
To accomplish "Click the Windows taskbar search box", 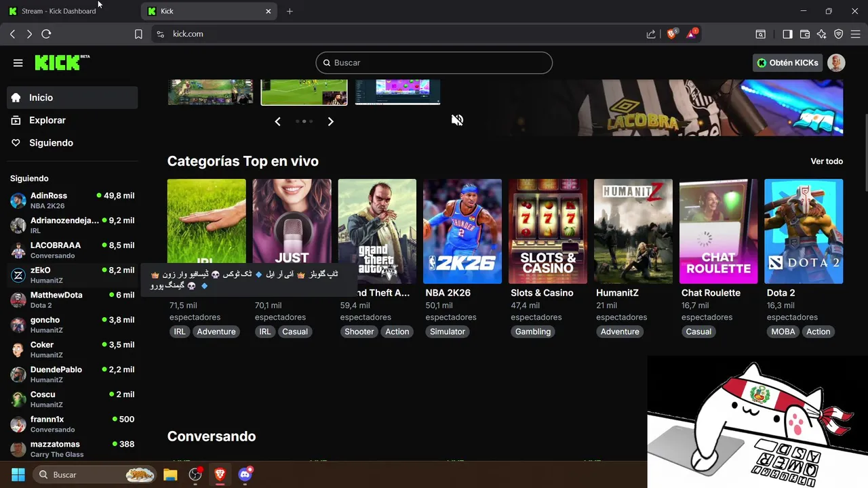I will 94,474.
